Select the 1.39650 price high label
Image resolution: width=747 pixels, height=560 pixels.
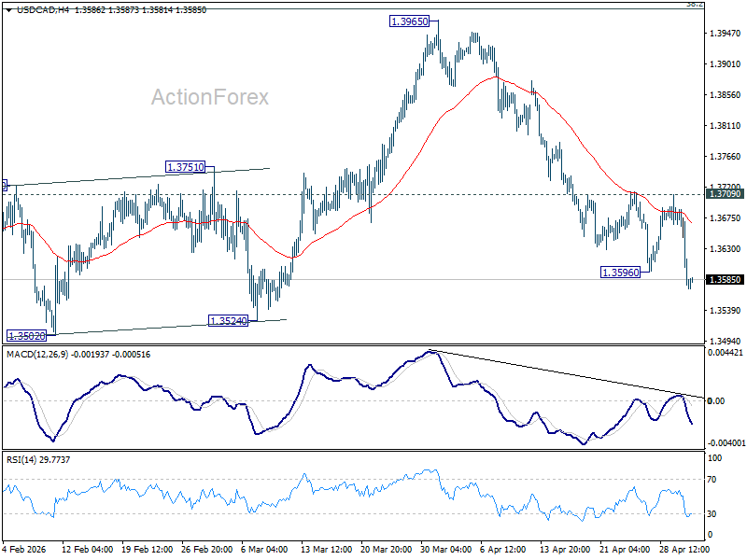[409, 21]
